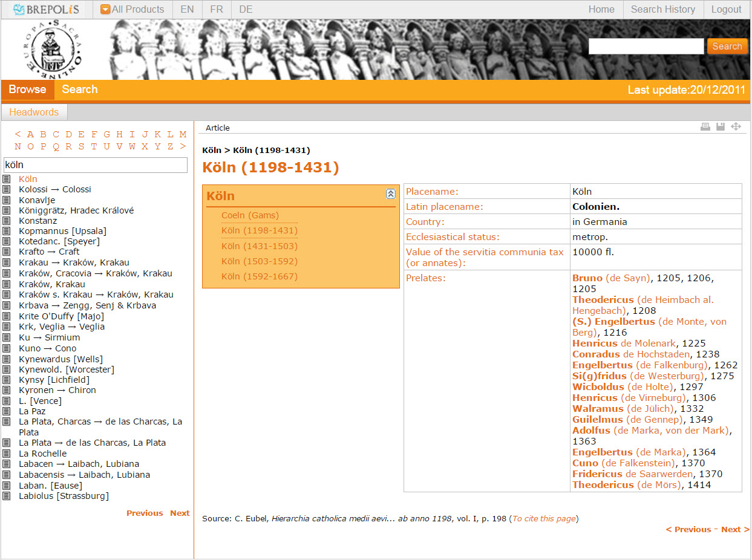Jump to next letters with > arrow
This screenshot has width=752, height=560.
(x=183, y=146)
